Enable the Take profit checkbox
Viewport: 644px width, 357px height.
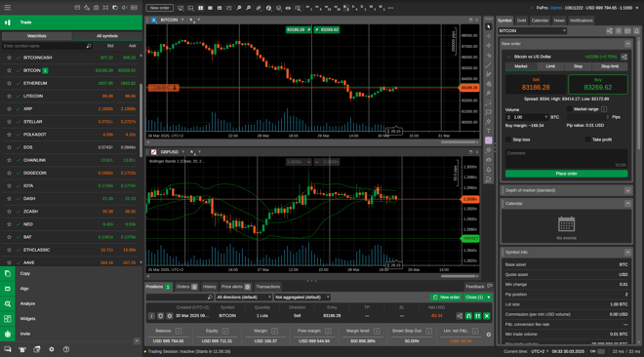click(587, 139)
